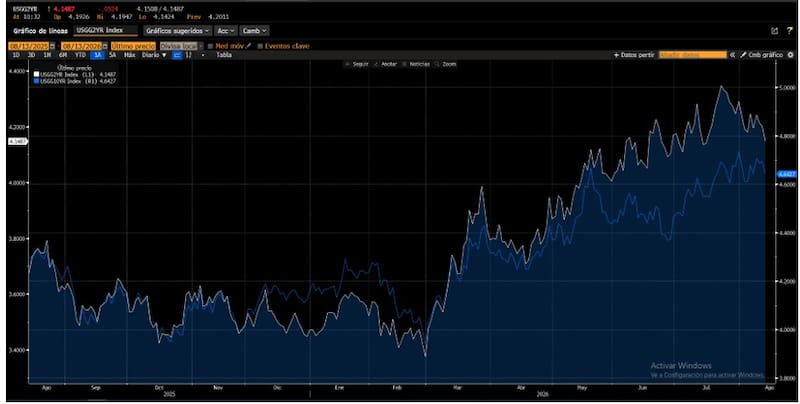The height and width of the screenshot is (404, 800).
Task: Select the 3D time range
Action: click(x=31, y=55)
